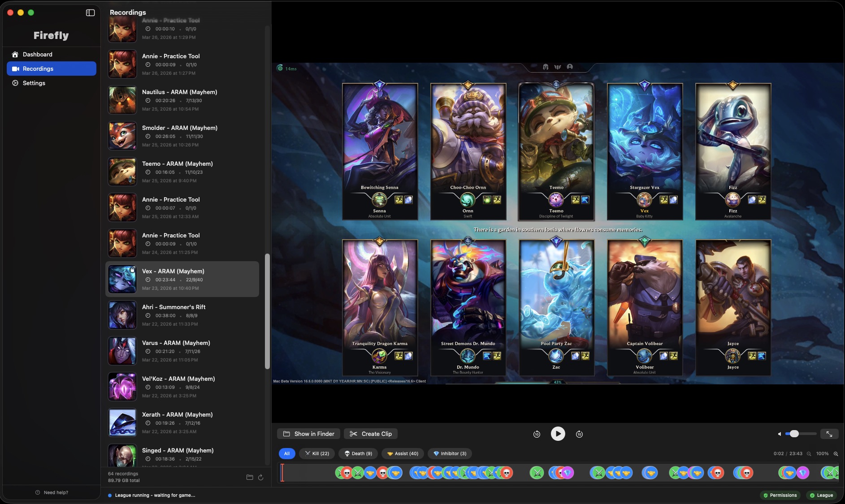Select the Xerath recording thumbnail
Viewport: 845px width, 504px height.
tap(122, 422)
